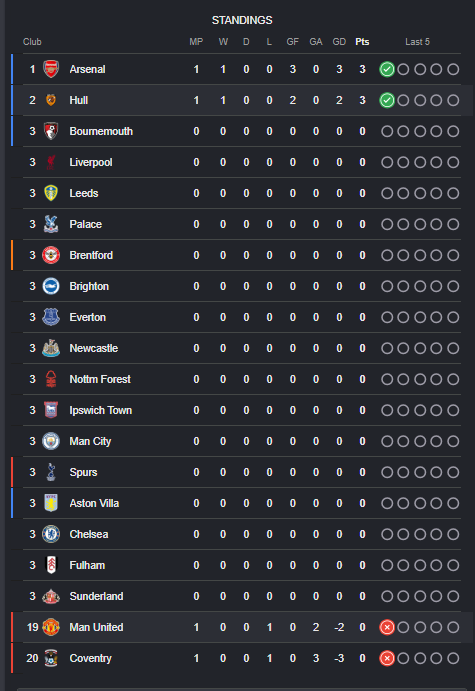Screen dimensions: 475x691
Task: Open the Newcastle team link
Action: pyautogui.click(x=93, y=348)
